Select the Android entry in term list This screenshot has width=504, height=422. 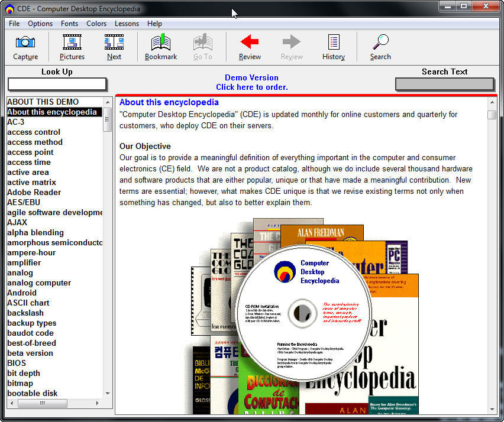pos(21,293)
